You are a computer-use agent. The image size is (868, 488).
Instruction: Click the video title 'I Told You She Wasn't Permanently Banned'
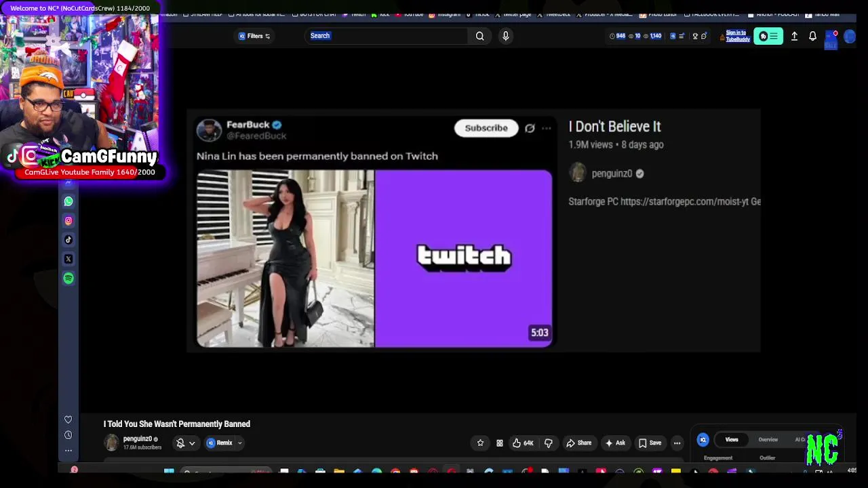[177, 424]
